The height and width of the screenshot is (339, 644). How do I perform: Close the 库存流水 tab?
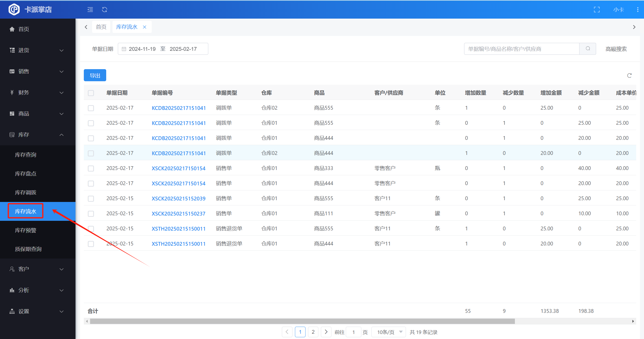coord(145,27)
